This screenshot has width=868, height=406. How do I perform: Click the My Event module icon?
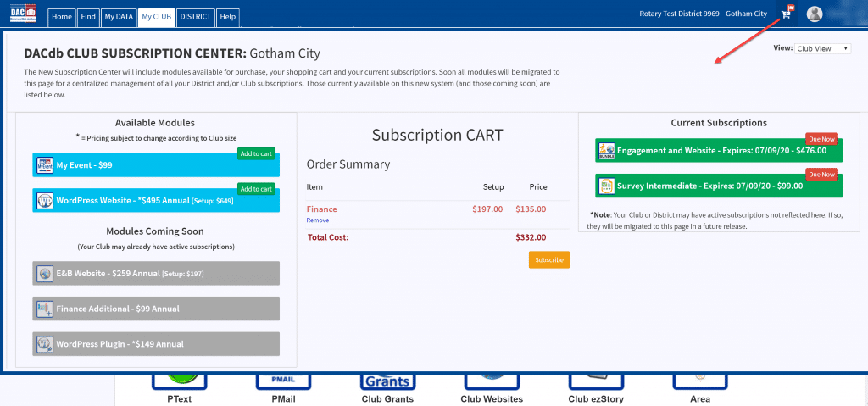pyautogui.click(x=45, y=165)
